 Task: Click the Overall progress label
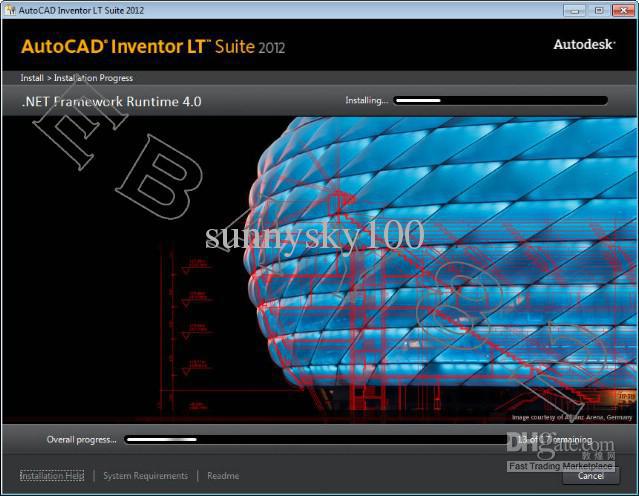point(81,439)
